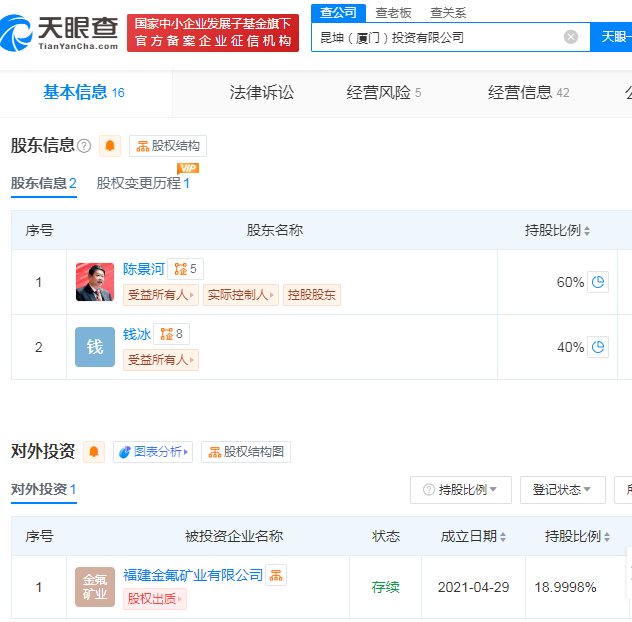Click the bell alert icon beside 股东信息
The image size is (632, 622).
click(x=110, y=146)
